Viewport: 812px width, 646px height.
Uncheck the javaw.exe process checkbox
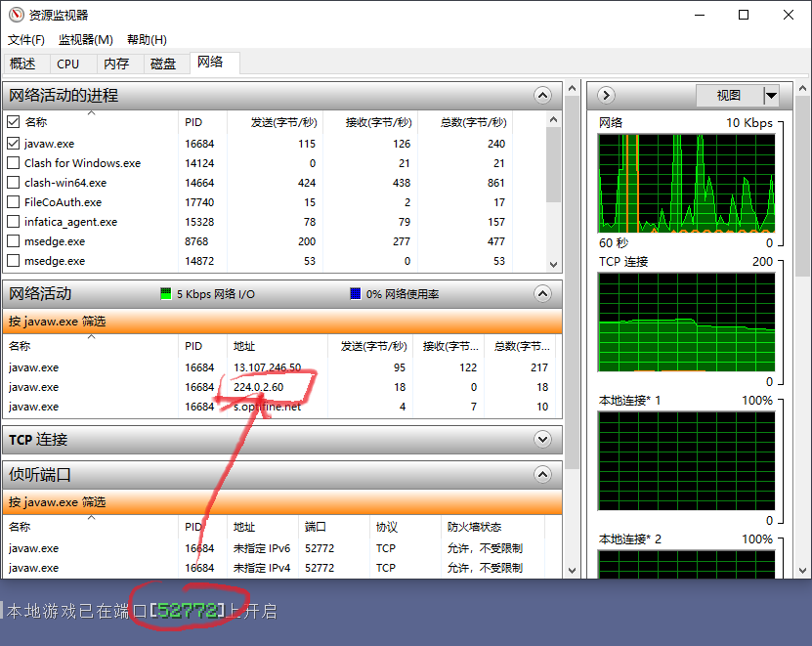tap(14, 143)
